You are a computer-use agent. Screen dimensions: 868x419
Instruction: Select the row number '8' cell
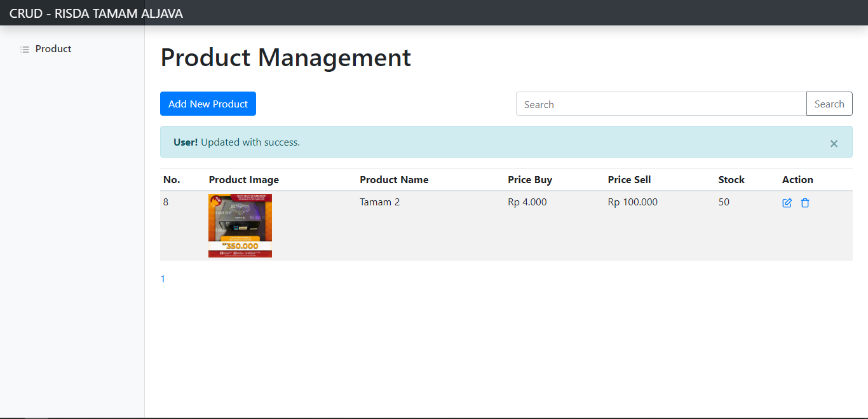coord(166,202)
